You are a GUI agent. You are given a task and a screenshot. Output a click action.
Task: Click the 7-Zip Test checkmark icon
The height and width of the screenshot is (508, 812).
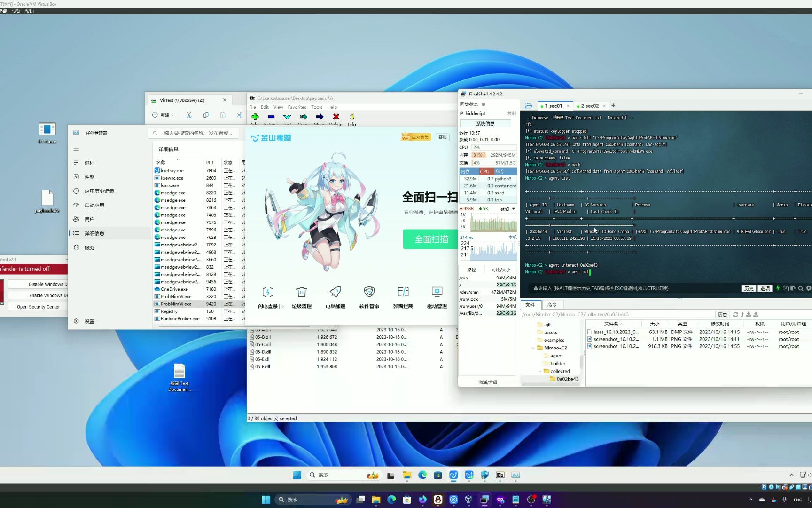[x=287, y=117]
